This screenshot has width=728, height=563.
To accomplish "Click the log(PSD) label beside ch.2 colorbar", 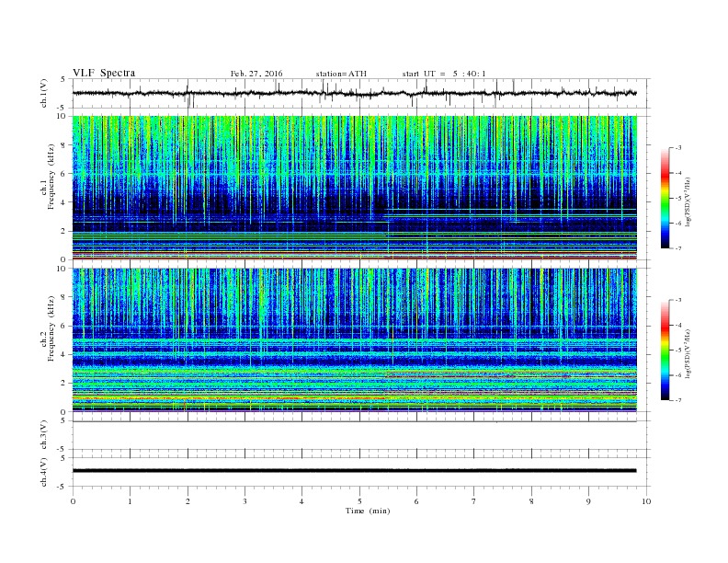I will (x=688, y=353).
